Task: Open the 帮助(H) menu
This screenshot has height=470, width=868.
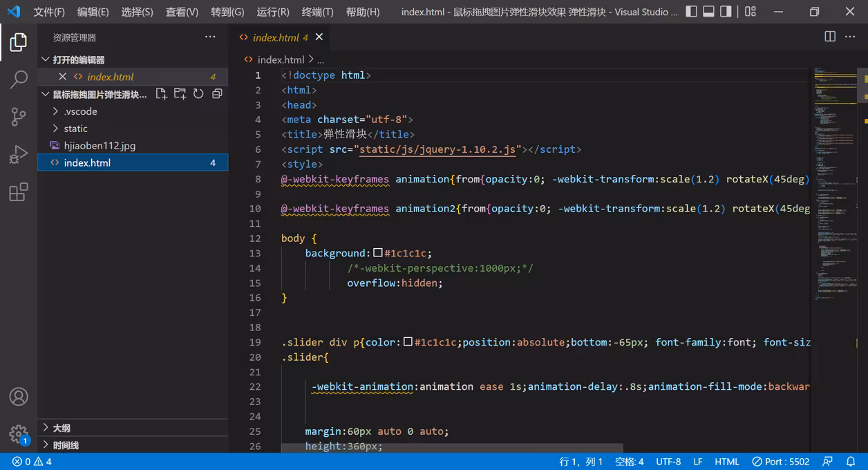Action: coord(363,12)
